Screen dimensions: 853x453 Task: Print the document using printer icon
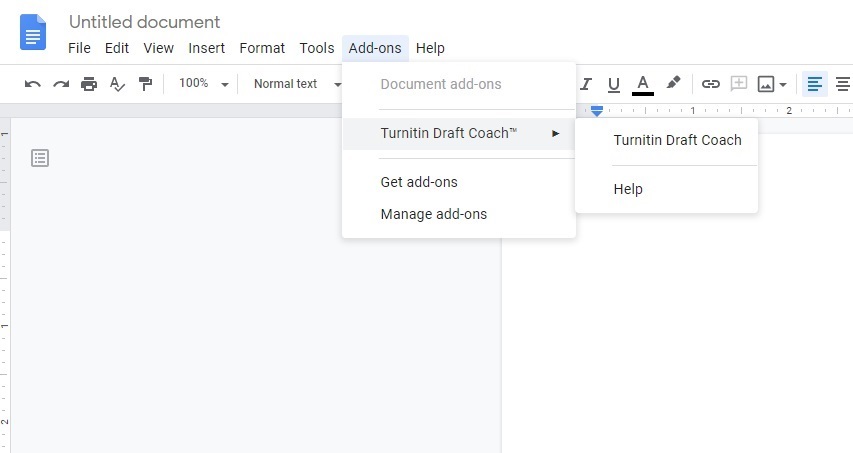pos(89,84)
